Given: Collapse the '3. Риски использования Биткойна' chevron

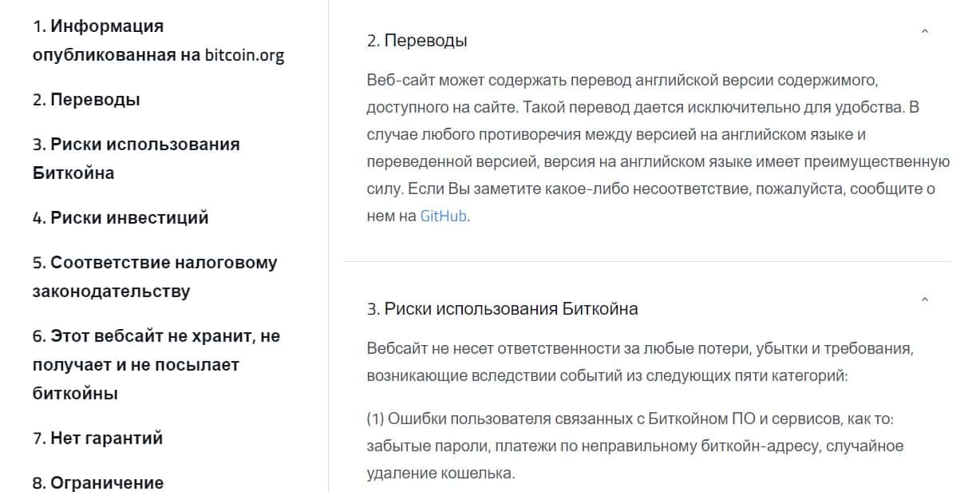Looking at the screenshot, I should click(925, 301).
